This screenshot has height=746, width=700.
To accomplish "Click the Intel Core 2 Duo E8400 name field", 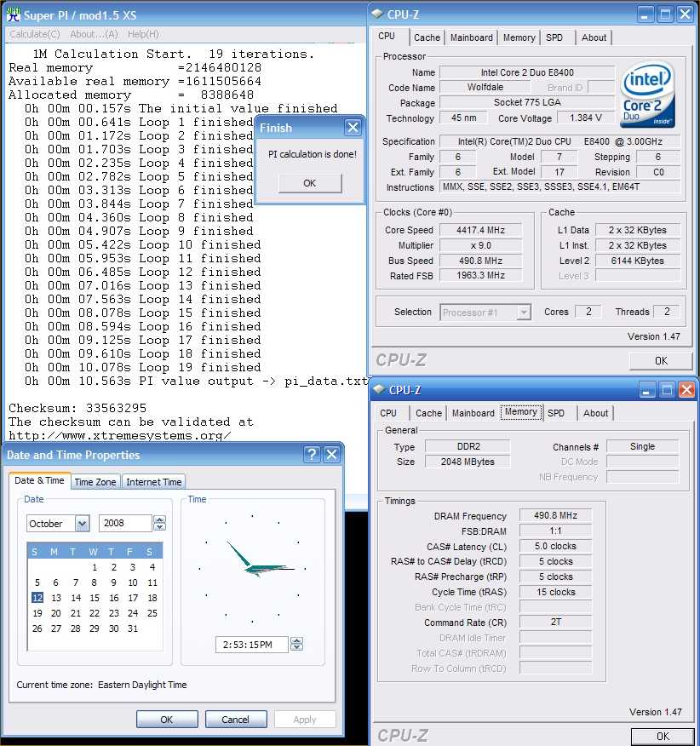I will point(527,72).
